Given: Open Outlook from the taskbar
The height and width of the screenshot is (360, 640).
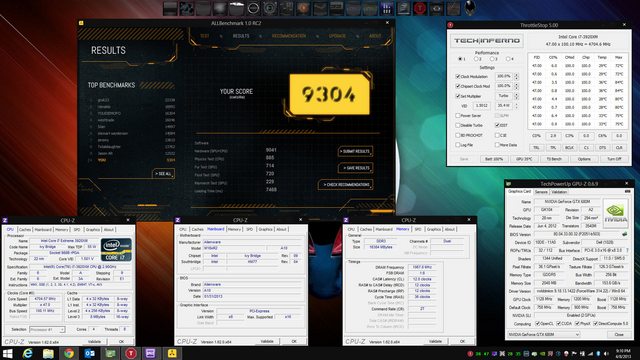Looking at the screenshot, I should pos(89,353).
